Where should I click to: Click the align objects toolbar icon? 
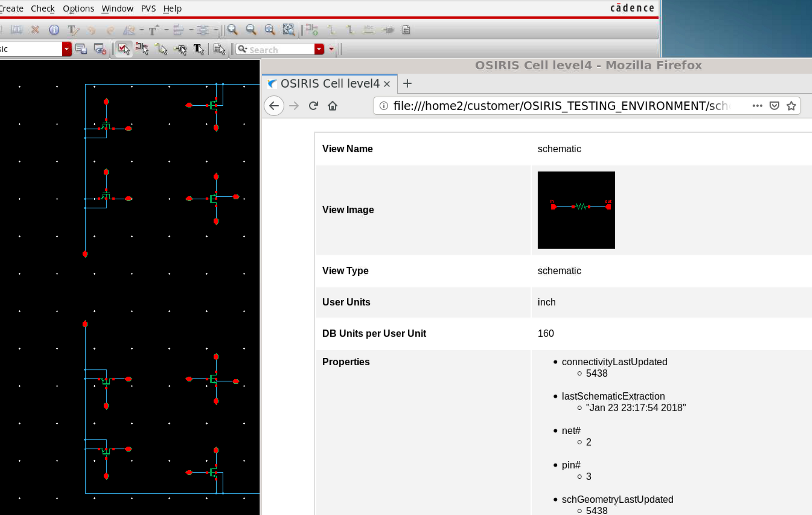(x=178, y=30)
